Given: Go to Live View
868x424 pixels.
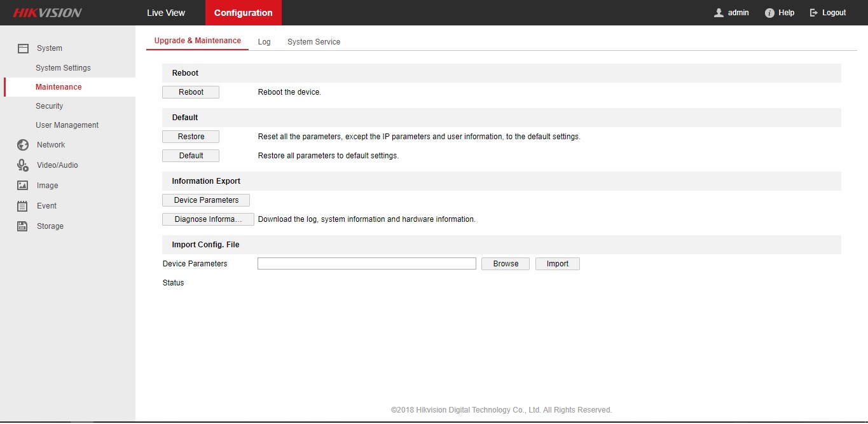Looking at the screenshot, I should click(x=166, y=13).
